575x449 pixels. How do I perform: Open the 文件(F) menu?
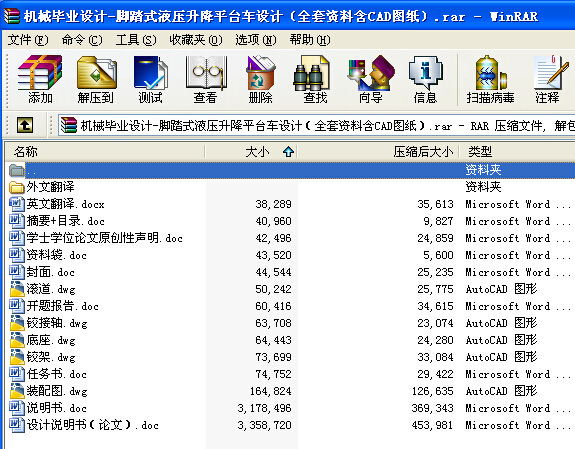pos(28,40)
